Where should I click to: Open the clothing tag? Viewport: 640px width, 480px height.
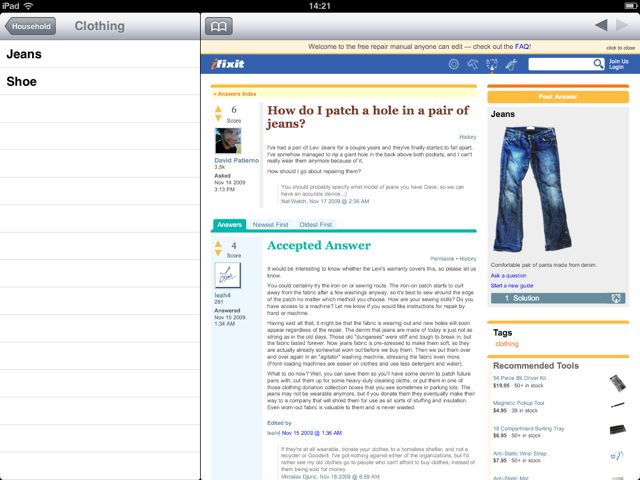[x=507, y=344]
